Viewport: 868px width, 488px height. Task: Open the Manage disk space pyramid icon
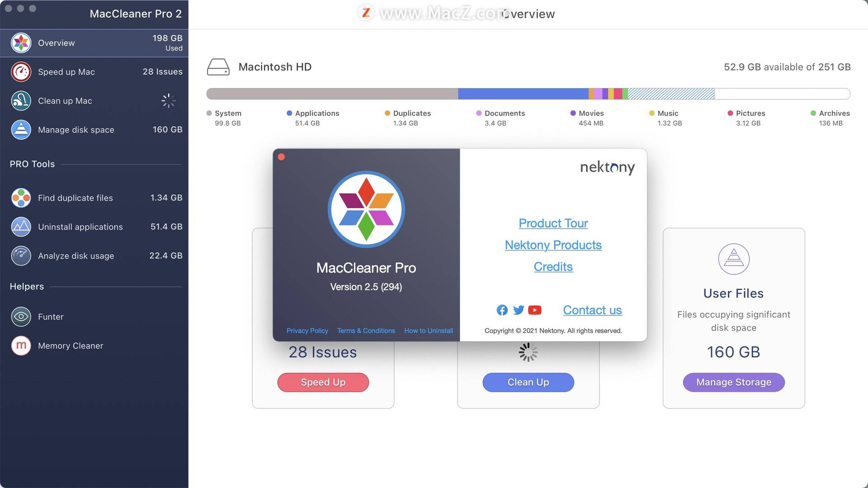[x=21, y=130]
